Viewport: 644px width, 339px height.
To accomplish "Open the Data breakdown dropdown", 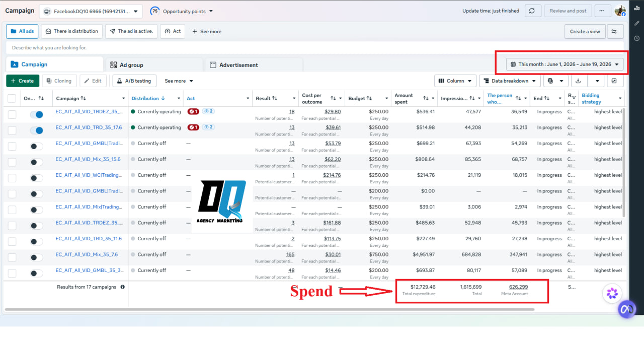I will pos(510,81).
